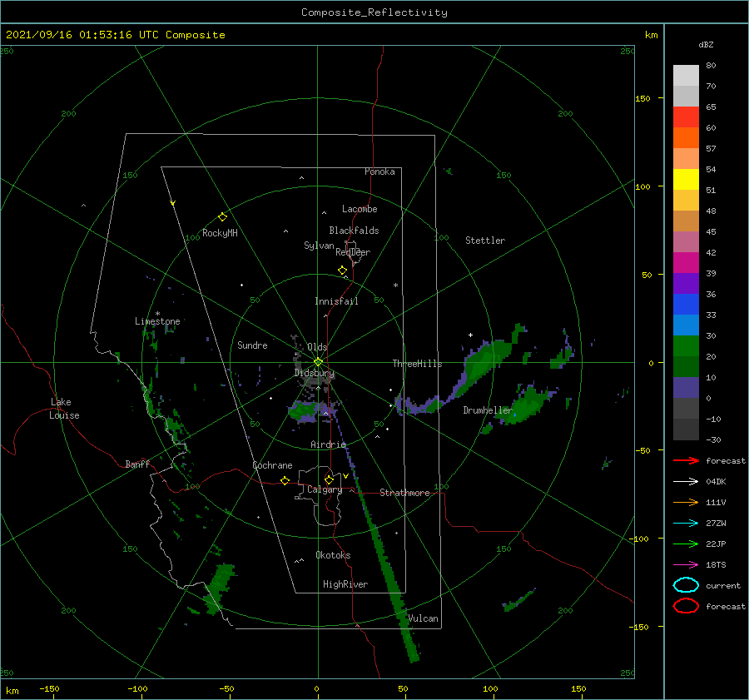Click the HighRiver label
749x700 pixels.
pyautogui.click(x=345, y=584)
